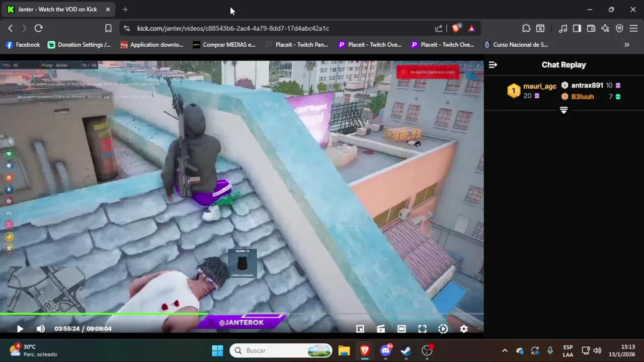644x362 pixels.
Task: Open Discord from the taskbar
Action: [386, 350]
